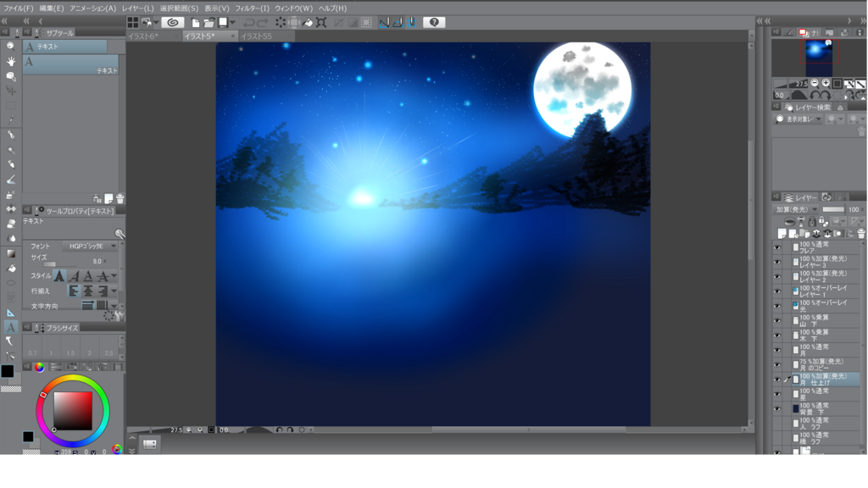Hide the フレア layer
The image size is (868, 488).
777,248
